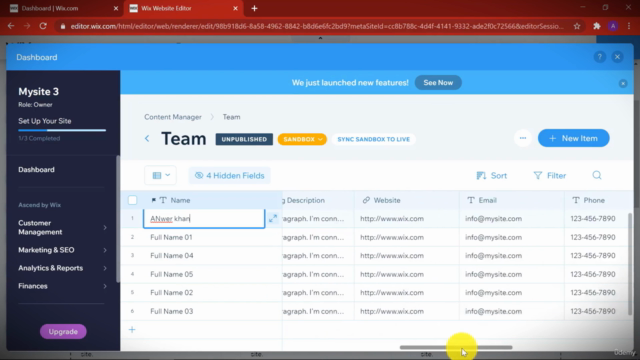Screen dimensions: 640x360
Task: Go back using the arrow beside Team
Action: coord(147,139)
